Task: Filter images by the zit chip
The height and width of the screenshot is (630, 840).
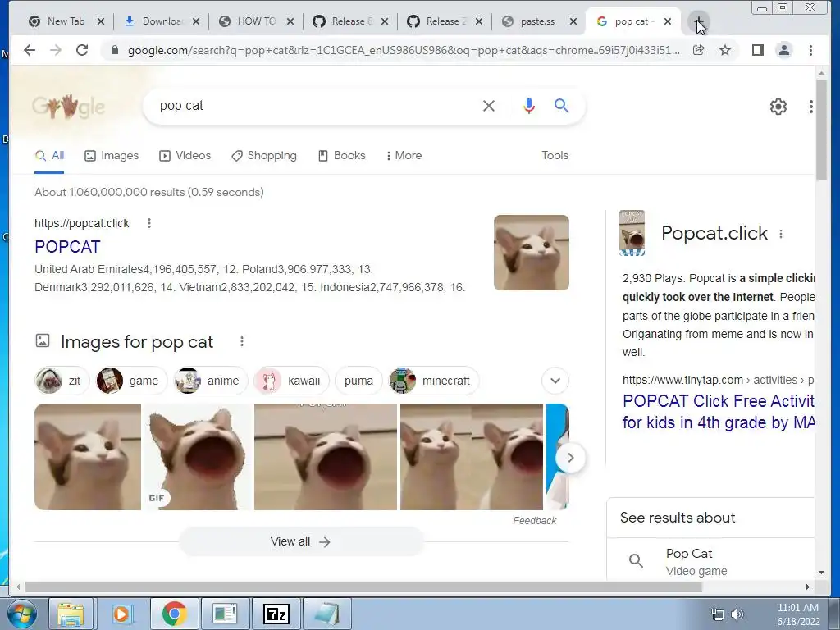Action: 62,381
